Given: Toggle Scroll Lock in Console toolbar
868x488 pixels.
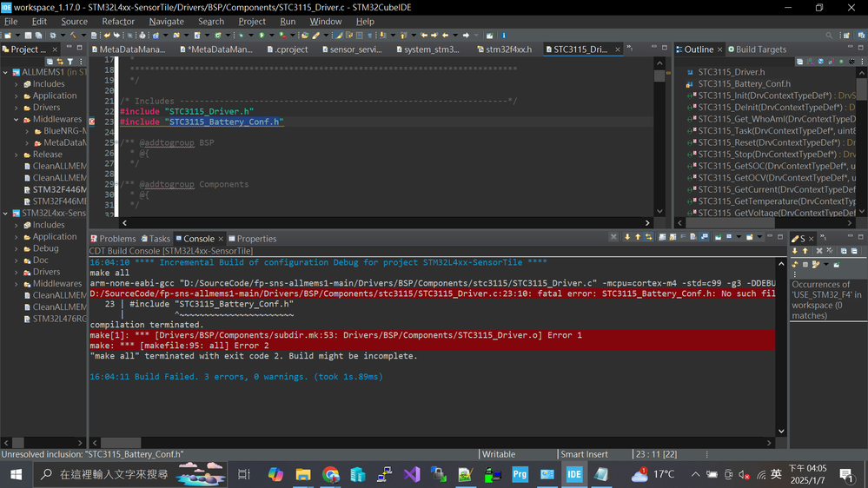Looking at the screenshot, I should point(673,237).
